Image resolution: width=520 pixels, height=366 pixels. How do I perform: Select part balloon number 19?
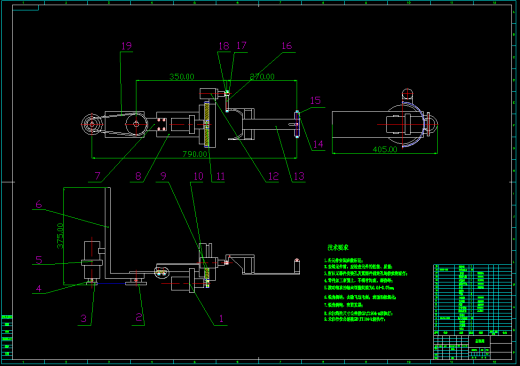(127, 46)
